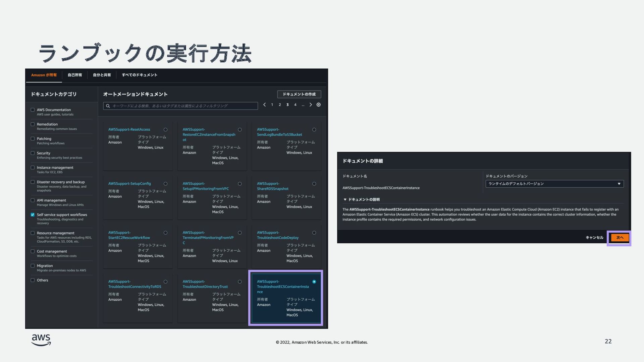
Task: Click slide page number 22
Action: tap(608, 341)
